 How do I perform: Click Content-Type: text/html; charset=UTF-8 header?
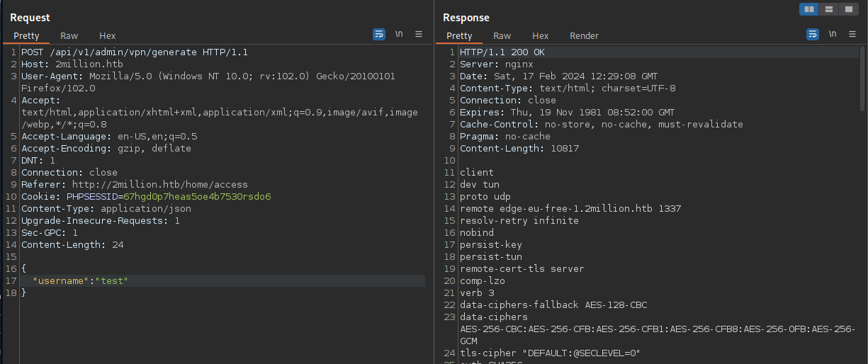[x=568, y=89]
